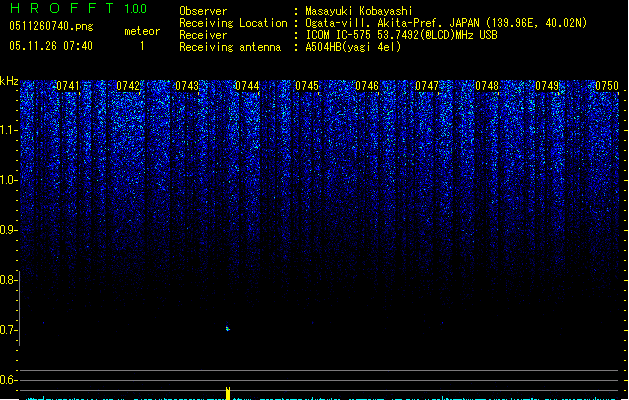Click the 0744 time marker
Screen dimensions: 629x400
248,86
